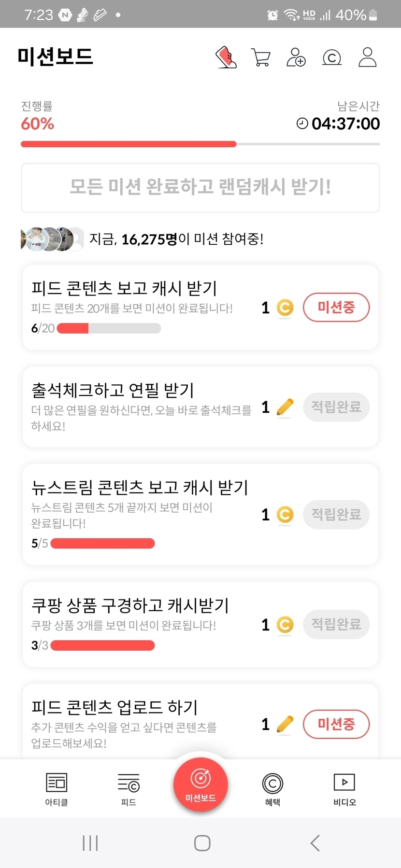Tap the 미션보드 center button

click(200, 784)
